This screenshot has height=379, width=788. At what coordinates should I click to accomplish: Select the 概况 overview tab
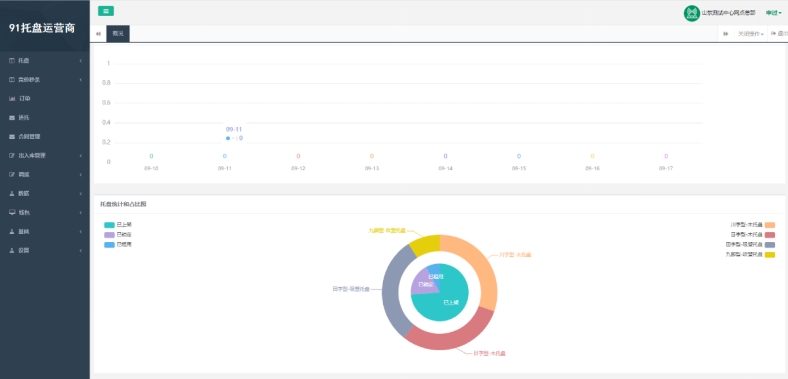pyautogui.click(x=118, y=34)
